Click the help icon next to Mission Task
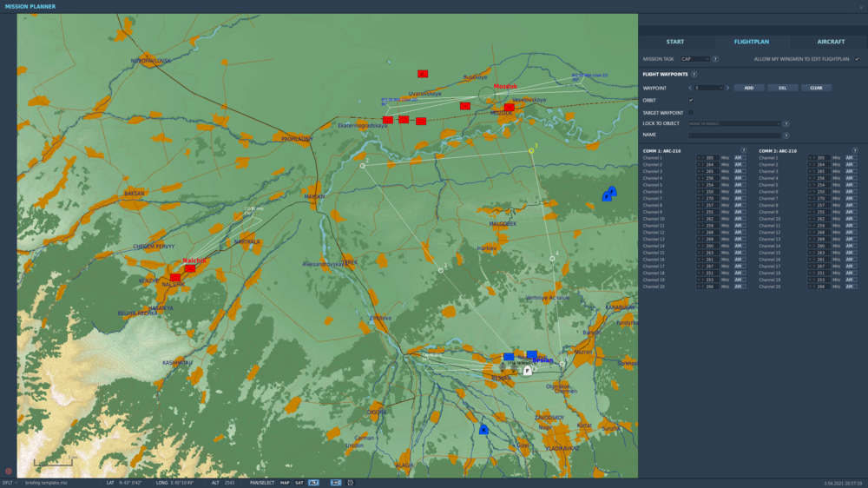Screen dimensions: 868x488 715,59
